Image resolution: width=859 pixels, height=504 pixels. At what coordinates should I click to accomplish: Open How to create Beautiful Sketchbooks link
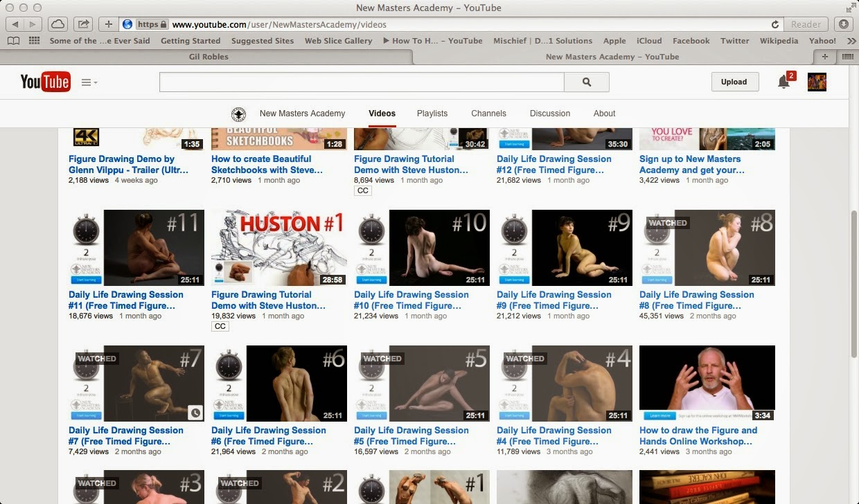pyautogui.click(x=267, y=164)
